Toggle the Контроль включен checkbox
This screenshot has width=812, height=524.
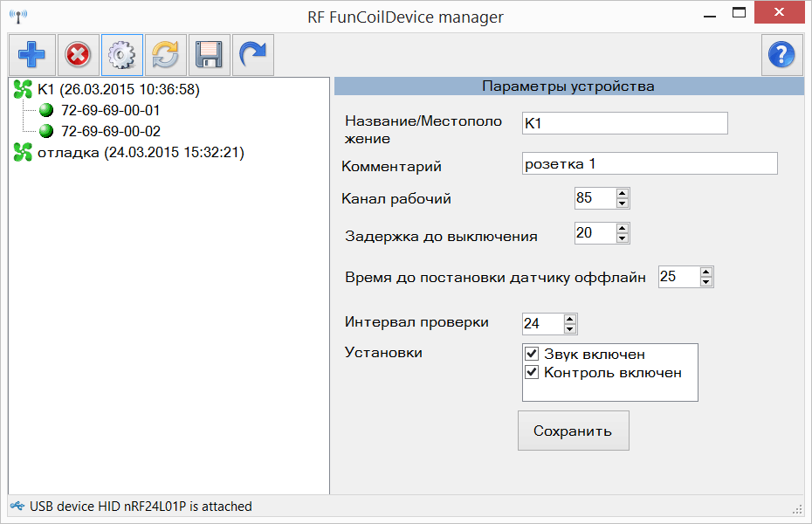532,372
